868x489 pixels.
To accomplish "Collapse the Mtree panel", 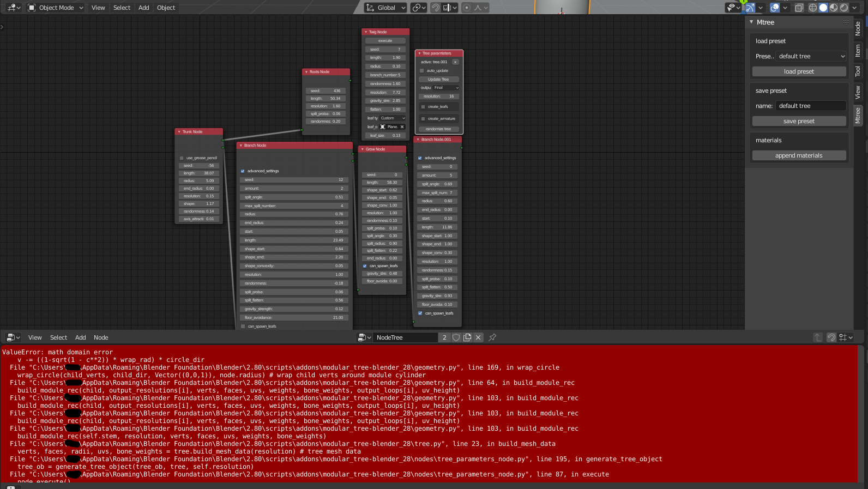I will (751, 22).
